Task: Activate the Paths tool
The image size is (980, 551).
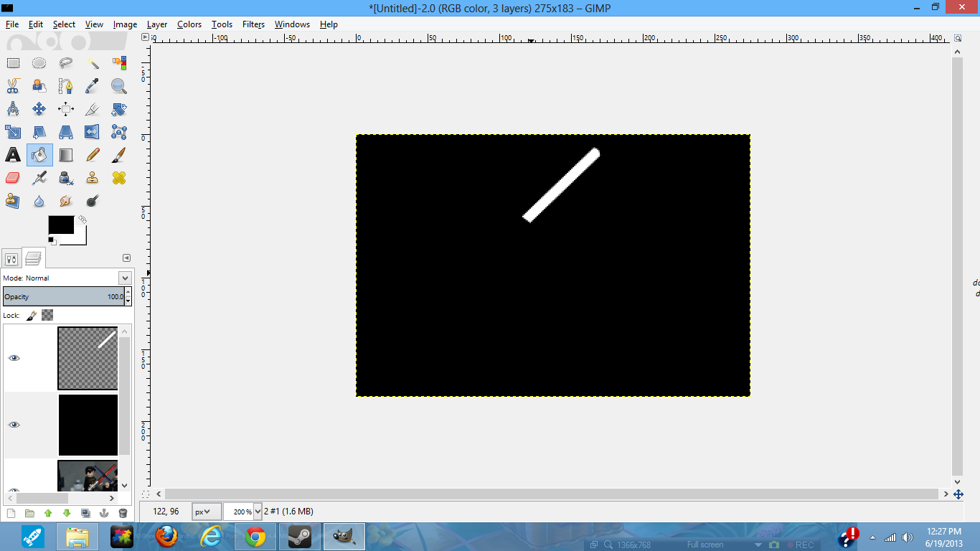Action: [x=65, y=85]
